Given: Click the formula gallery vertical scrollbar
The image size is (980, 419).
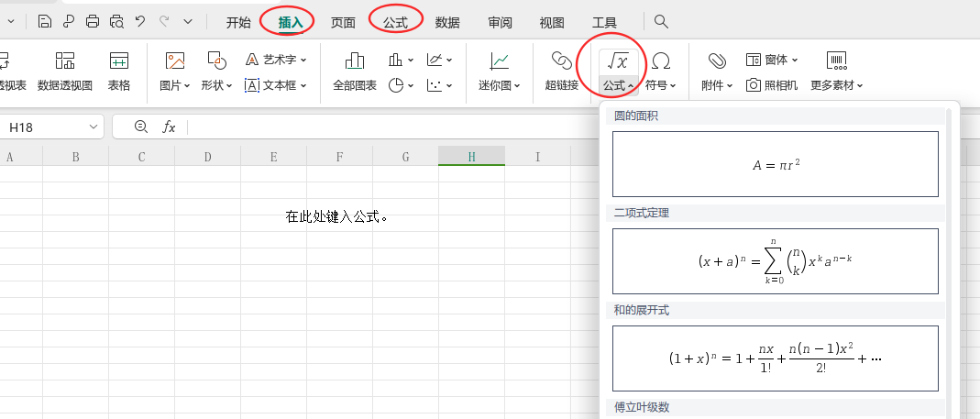Looking at the screenshot, I should point(949,262).
